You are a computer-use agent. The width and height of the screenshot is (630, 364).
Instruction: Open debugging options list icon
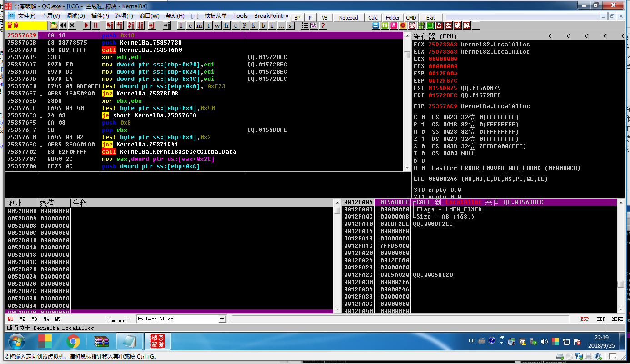pyautogui.click(x=305, y=25)
